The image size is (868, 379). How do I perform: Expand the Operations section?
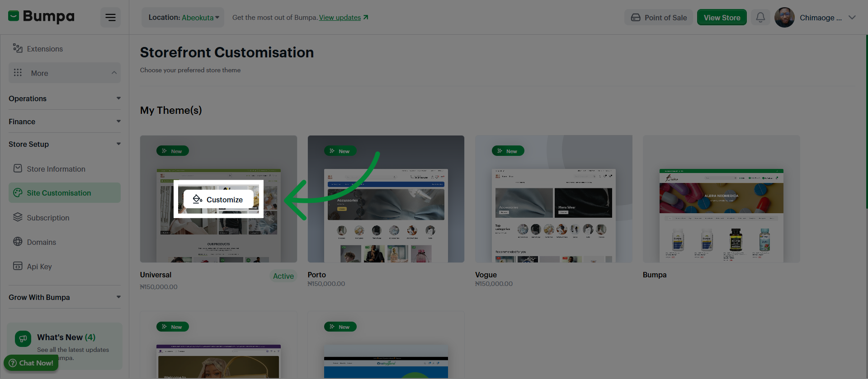coord(65,98)
